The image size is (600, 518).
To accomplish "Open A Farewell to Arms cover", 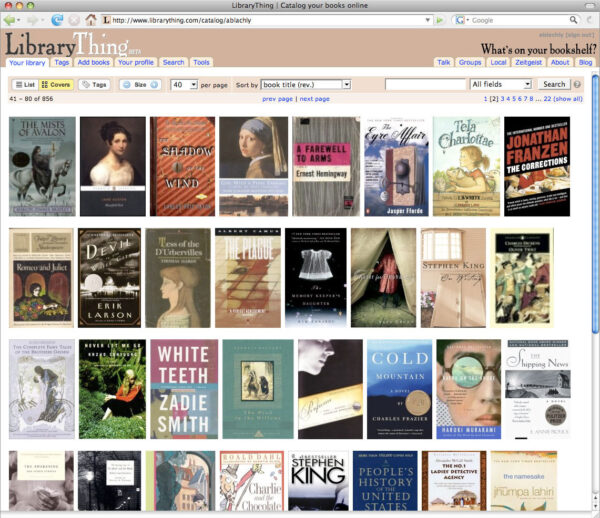I will click(x=326, y=166).
